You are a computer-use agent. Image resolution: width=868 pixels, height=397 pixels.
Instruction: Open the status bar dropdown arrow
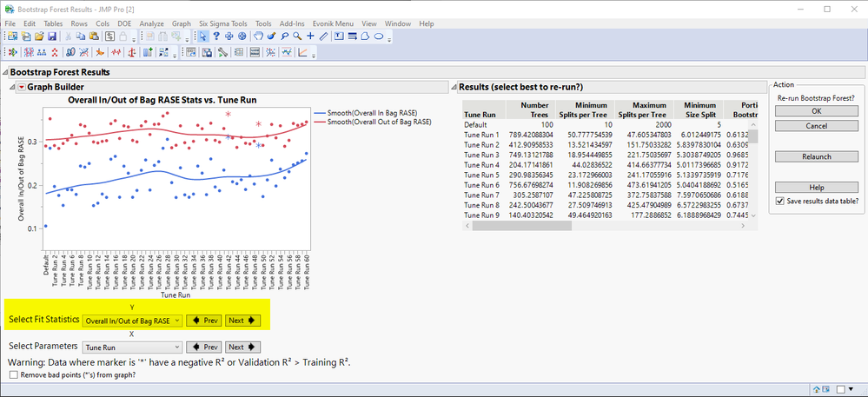[852, 390]
